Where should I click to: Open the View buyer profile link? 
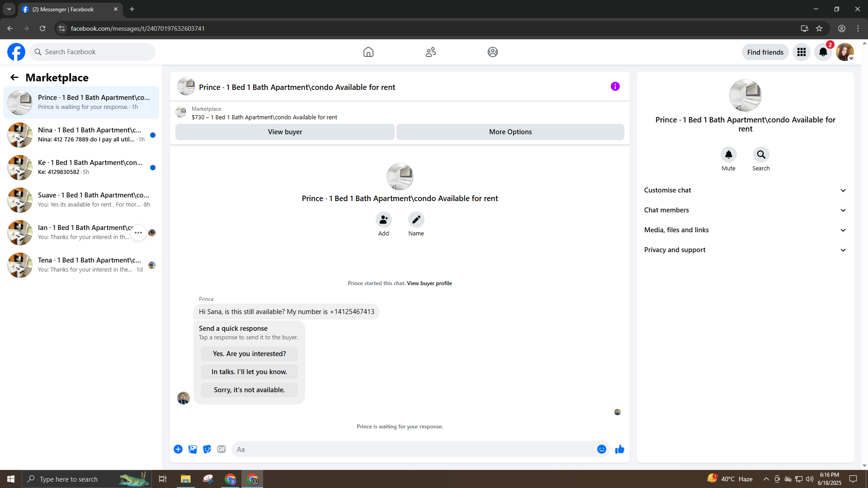[x=429, y=283]
